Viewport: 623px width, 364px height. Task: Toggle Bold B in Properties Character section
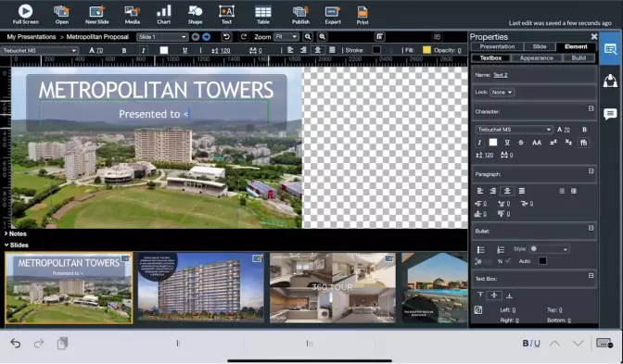[584, 130]
